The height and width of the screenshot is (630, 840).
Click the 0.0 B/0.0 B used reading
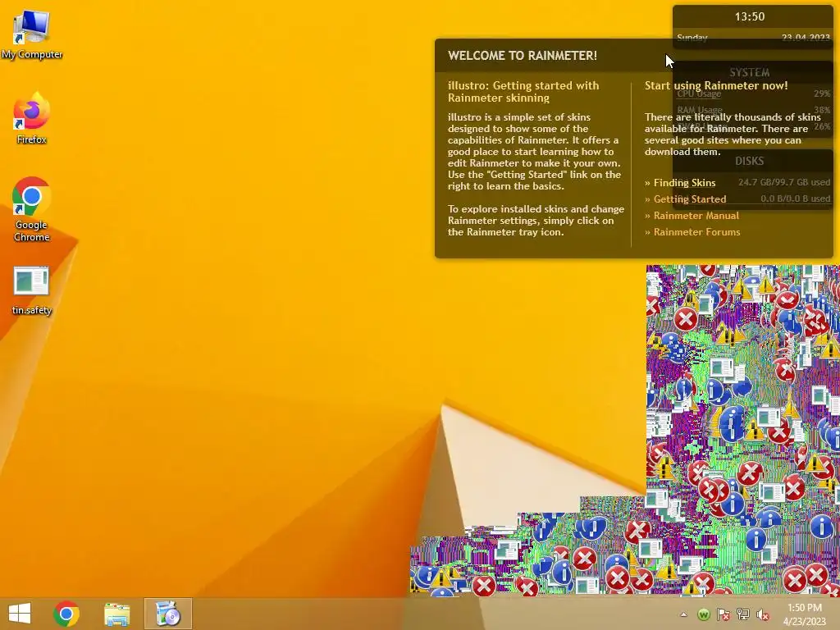[796, 199]
